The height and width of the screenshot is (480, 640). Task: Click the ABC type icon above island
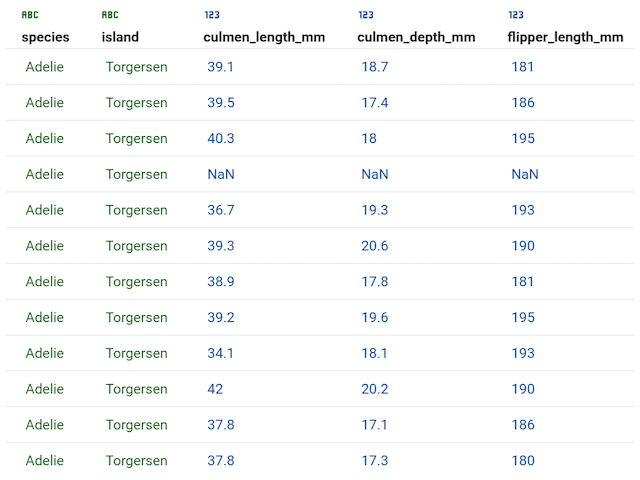(110, 15)
